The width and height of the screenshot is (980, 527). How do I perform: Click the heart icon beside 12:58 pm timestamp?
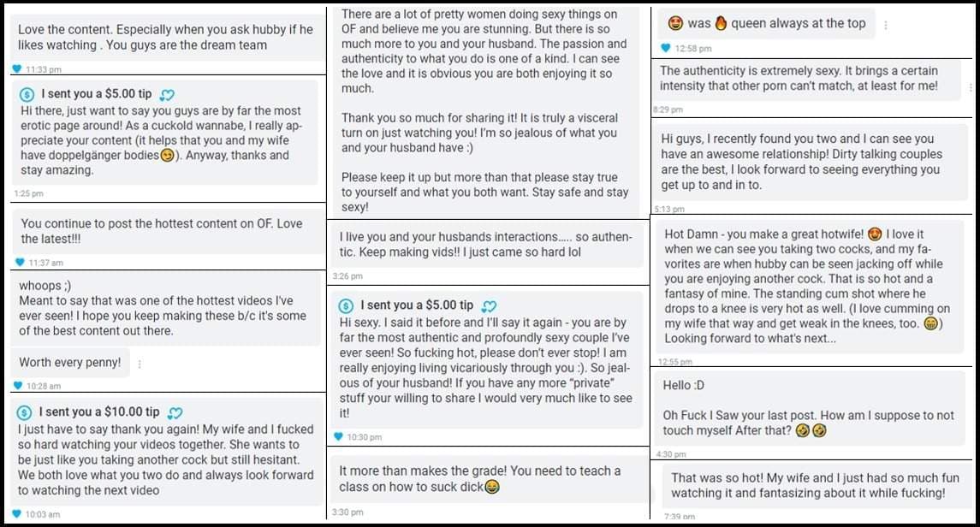(666, 48)
